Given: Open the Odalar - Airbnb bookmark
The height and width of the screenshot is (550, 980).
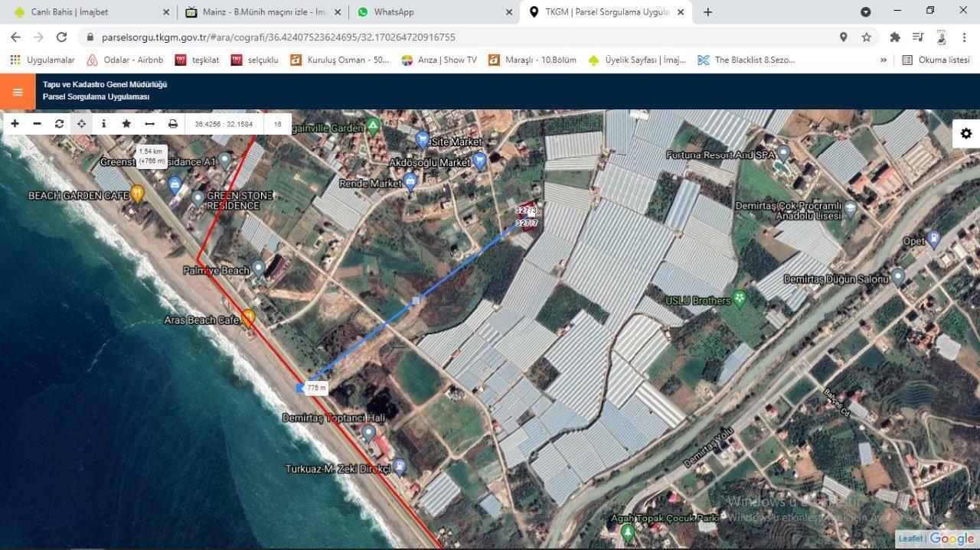Looking at the screenshot, I should 126,60.
